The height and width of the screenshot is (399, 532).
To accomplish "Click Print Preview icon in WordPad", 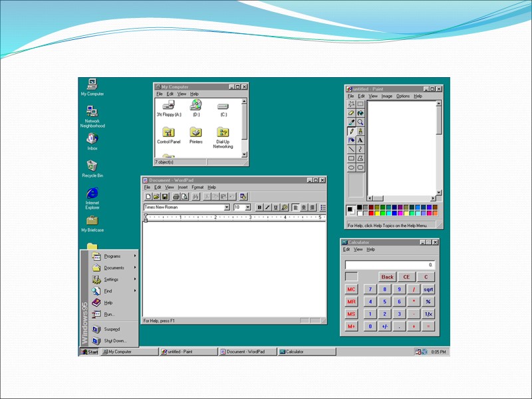I will pyautogui.click(x=185, y=196).
